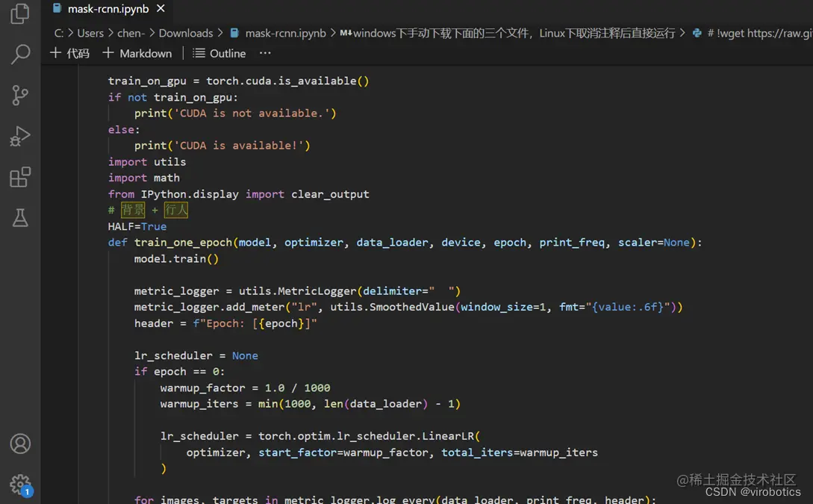Screen dimensions: 813x504
Task: Click the import math line
Action: pyautogui.click(x=143, y=178)
